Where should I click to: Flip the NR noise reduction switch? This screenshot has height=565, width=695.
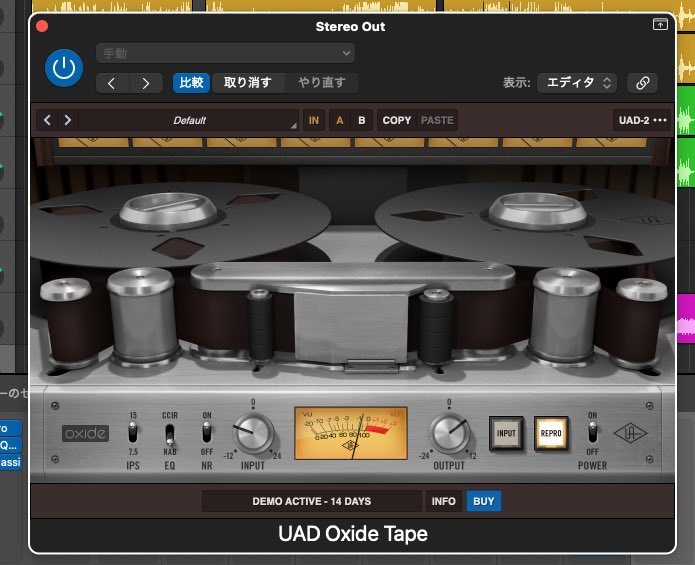207,433
